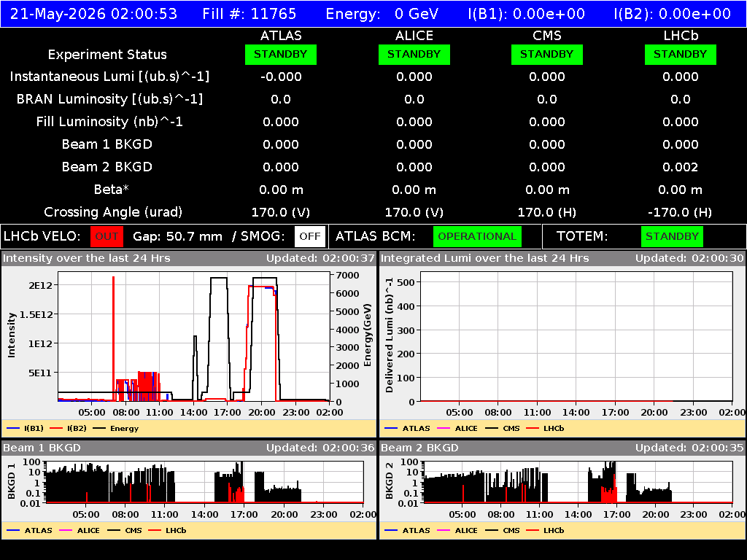747x560 pixels.
Task: Click the ATLAS column header
Action: 281,36
